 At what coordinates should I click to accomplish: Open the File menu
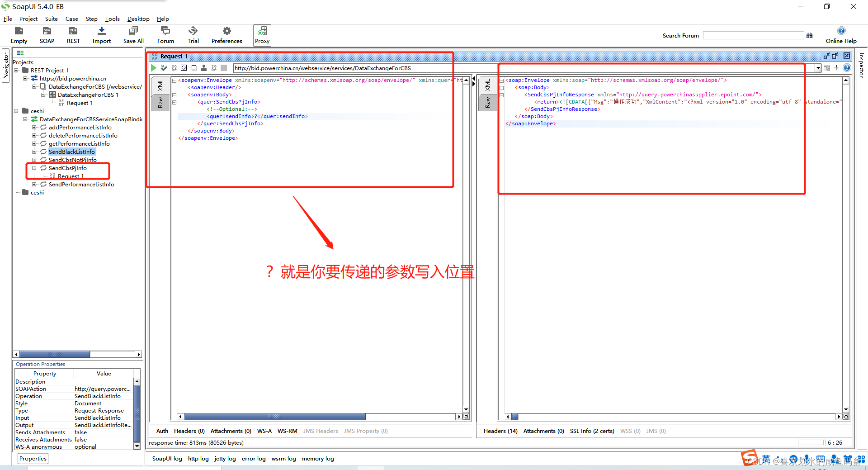pyautogui.click(x=8, y=19)
